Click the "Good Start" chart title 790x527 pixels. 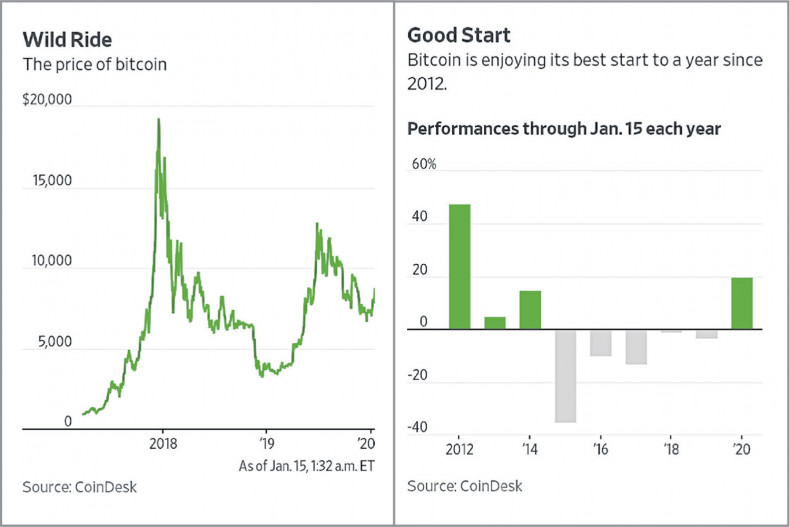tap(459, 36)
